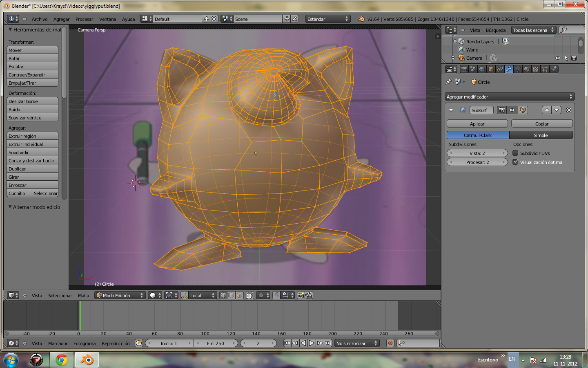Open the Ventana menu
The width and height of the screenshot is (588, 368).
107,19
